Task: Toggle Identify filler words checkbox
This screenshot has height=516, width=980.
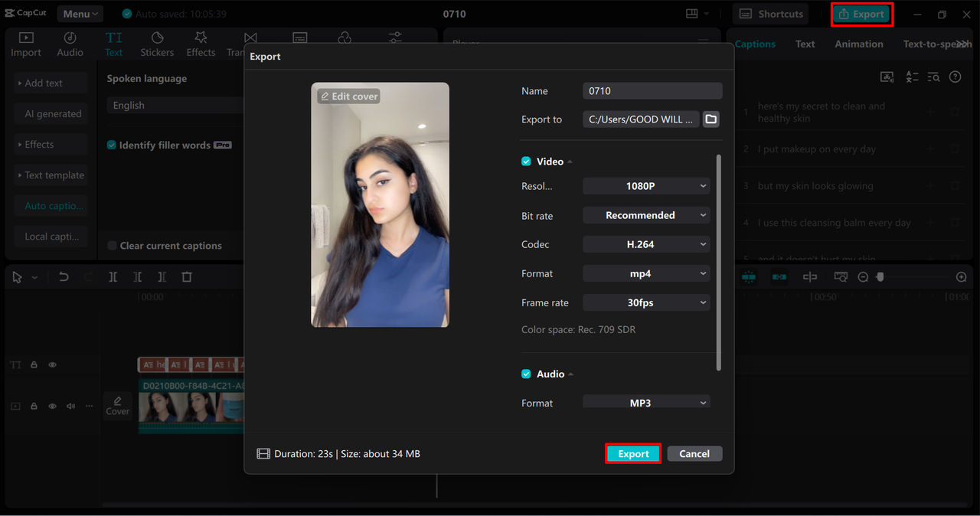Action: point(112,145)
